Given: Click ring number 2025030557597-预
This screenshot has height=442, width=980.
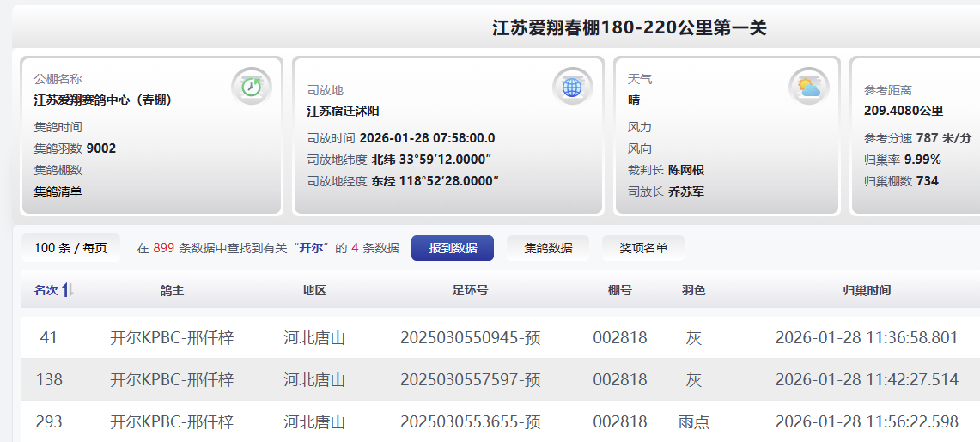Looking at the screenshot, I should pyautogui.click(x=471, y=380).
